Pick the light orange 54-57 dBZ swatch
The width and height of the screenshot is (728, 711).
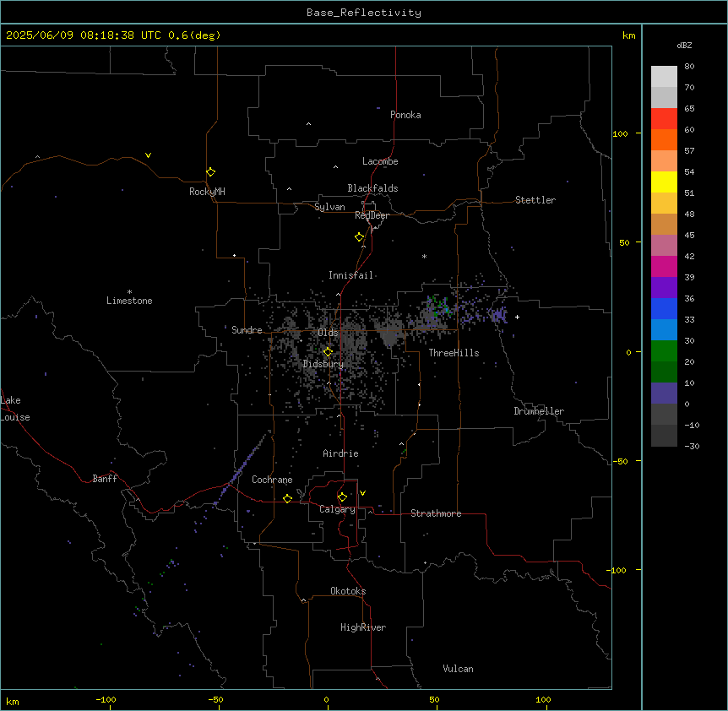664,161
